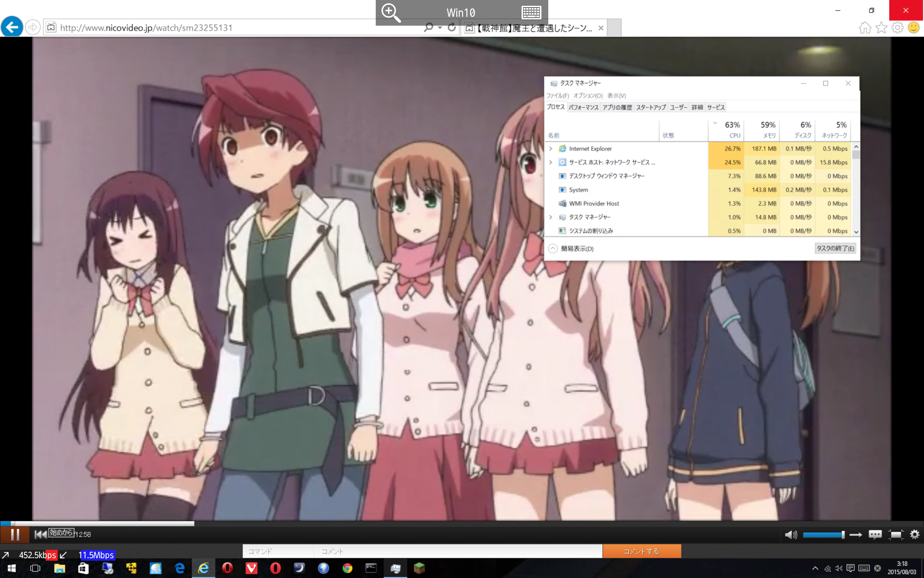The height and width of the screenshot is (578, 924).
Task: Click the コマンド input field
Action: [x=278, y=551]
